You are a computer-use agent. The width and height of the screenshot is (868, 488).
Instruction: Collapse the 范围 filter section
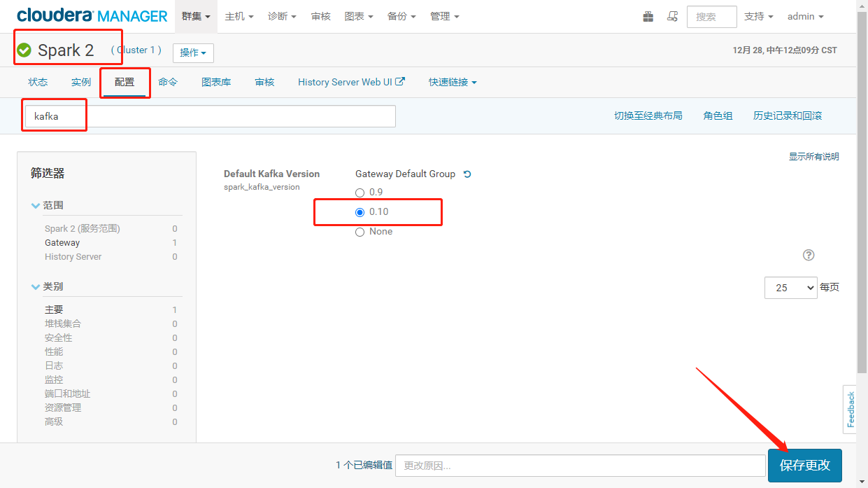click(48, 205)
